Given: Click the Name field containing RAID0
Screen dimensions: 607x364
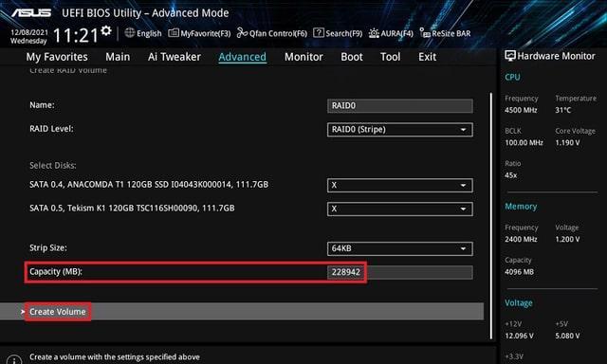Looking at the screenshot, I should 400,105.
